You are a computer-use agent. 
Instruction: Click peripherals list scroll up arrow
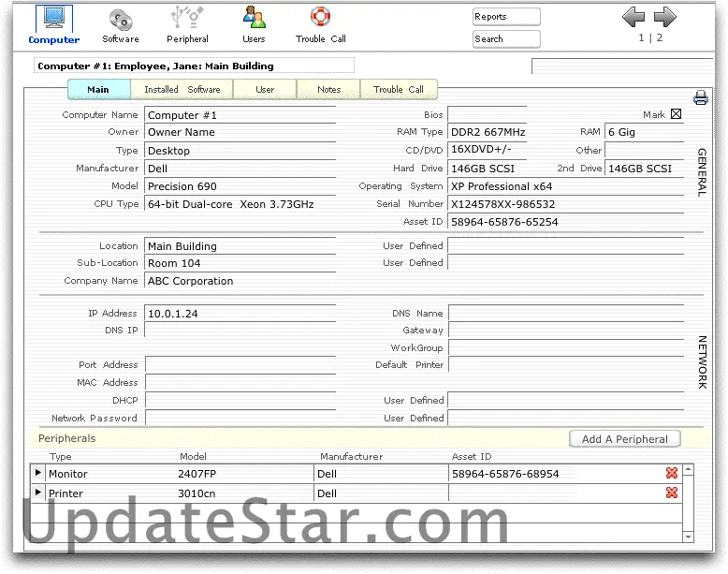(688, 470)
